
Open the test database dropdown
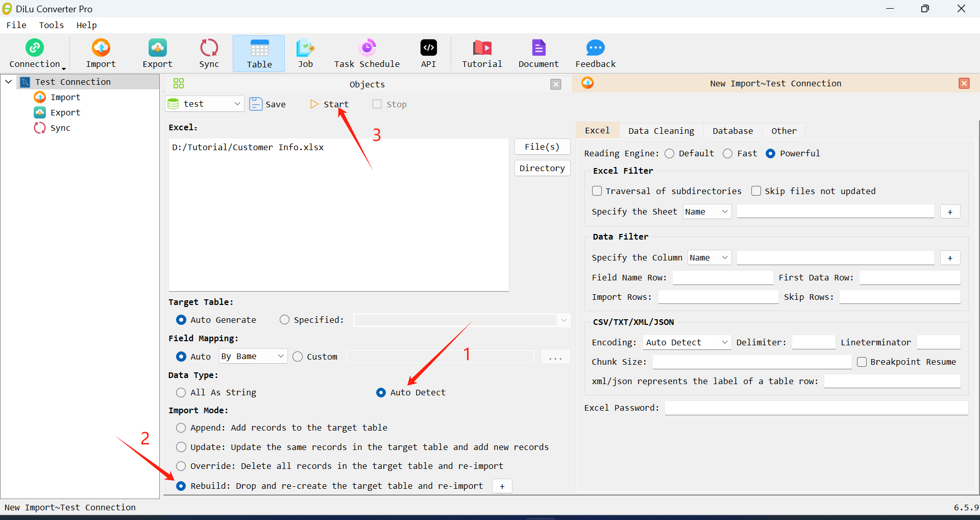point(205,104)
